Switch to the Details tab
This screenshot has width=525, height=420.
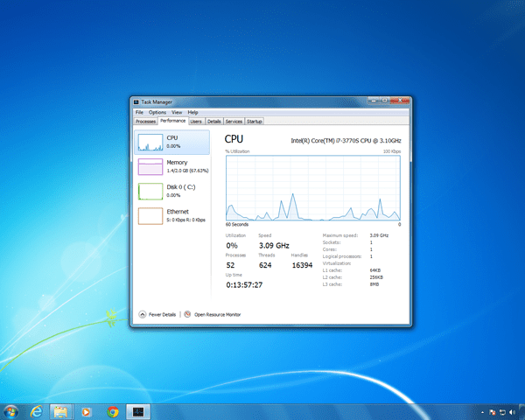pyautogui.click(x=214, y=122)
